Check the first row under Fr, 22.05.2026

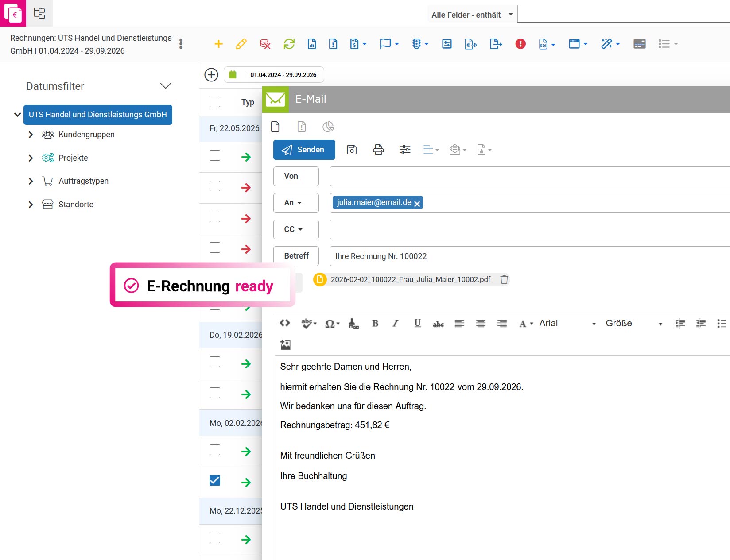215,155
